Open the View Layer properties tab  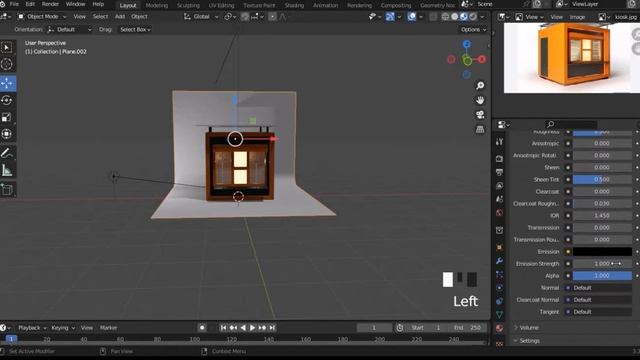499,186
